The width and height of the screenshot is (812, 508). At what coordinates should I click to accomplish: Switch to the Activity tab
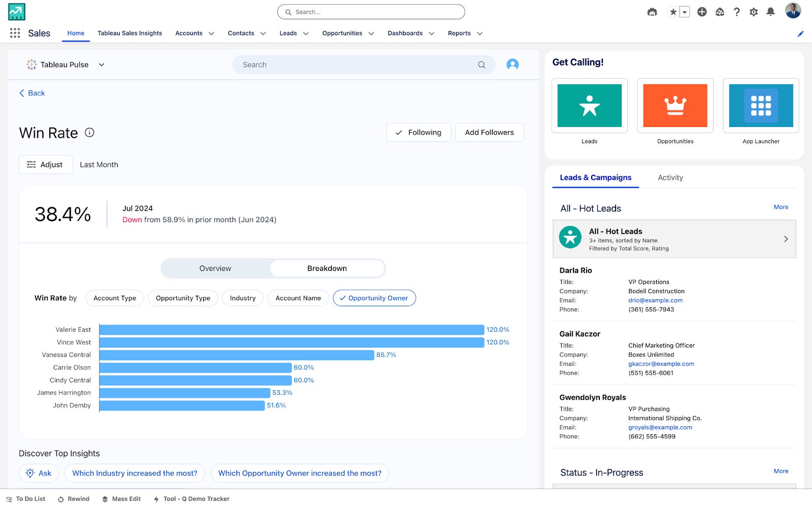click(670, 177)
